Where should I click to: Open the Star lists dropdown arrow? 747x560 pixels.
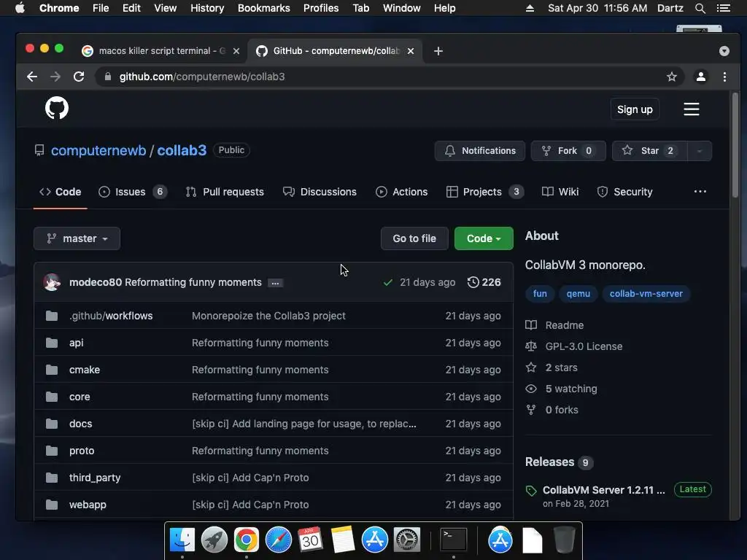coord(700,151)
